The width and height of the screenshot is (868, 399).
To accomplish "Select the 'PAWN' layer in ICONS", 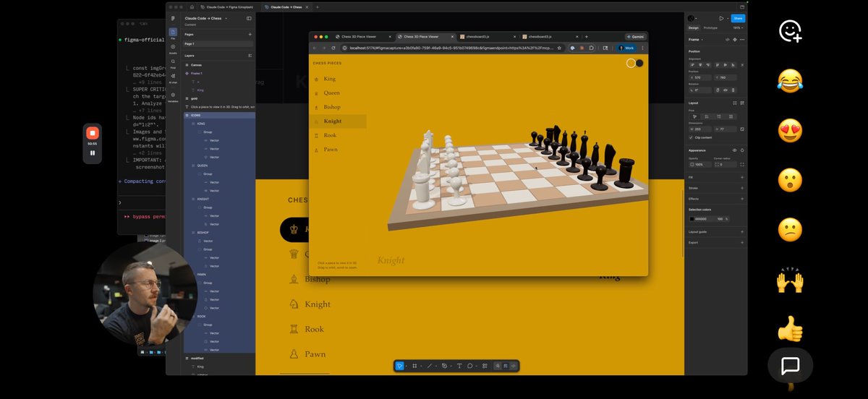I will click(x=218, y=275).
